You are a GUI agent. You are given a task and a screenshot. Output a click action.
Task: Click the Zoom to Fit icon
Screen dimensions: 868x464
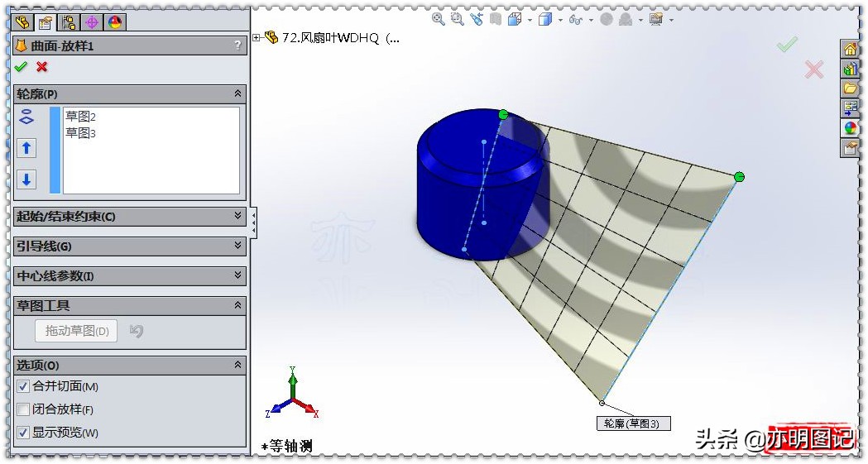pyautogui.click(x=439, y=19)
